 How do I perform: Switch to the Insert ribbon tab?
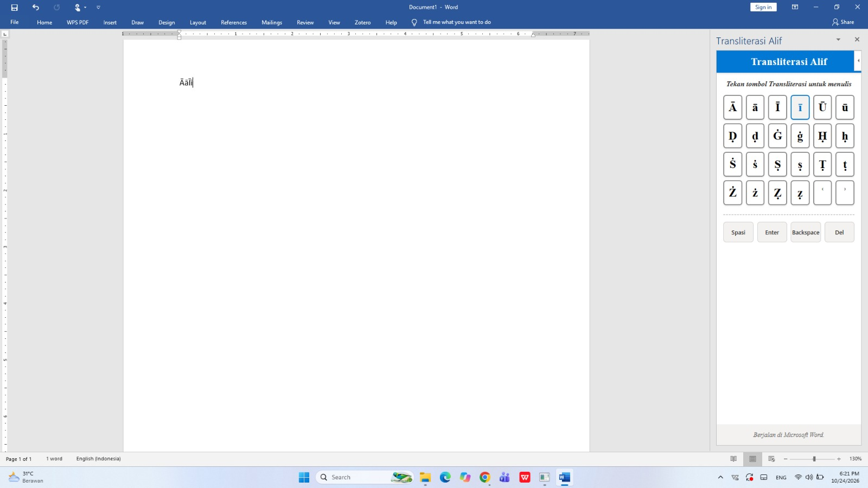(x=110, y=22)
